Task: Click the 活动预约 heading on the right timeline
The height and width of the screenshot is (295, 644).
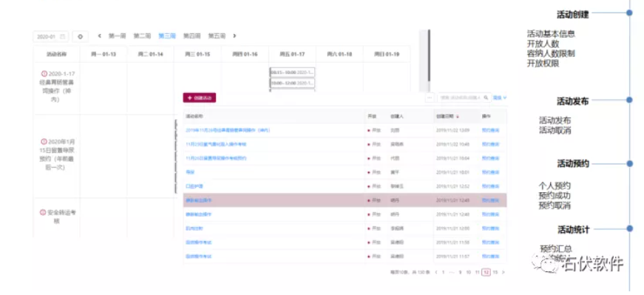Action: point(572,164)
